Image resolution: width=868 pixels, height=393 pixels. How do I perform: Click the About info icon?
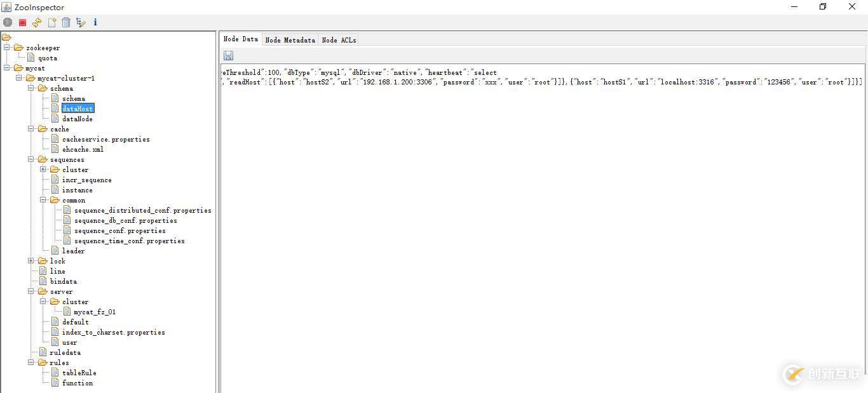[95, 22]
